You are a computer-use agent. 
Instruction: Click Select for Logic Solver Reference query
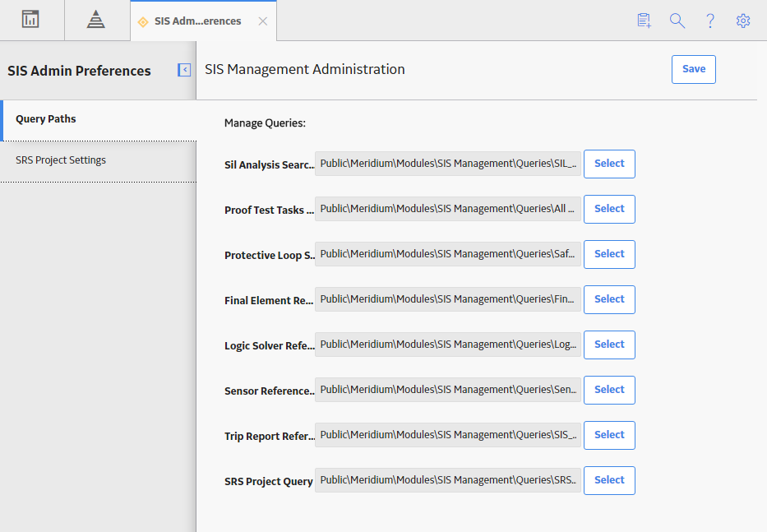click(x=609, y=345)
